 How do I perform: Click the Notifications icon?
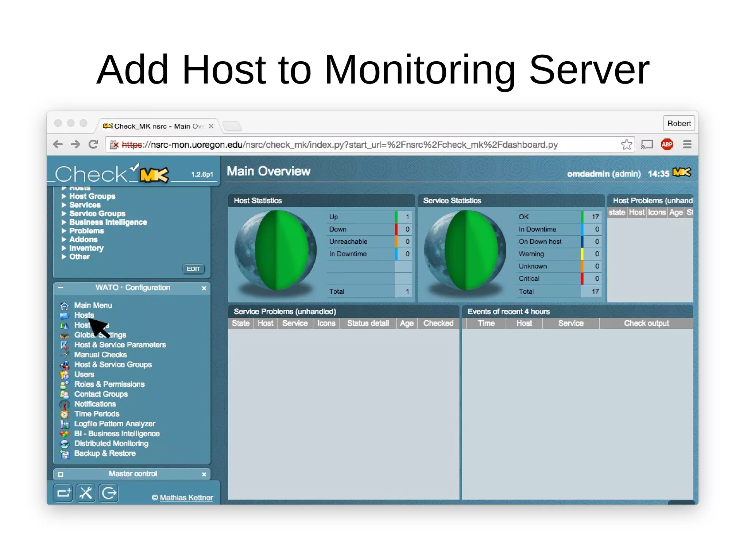pyautogui.click(x=65, y=404)
